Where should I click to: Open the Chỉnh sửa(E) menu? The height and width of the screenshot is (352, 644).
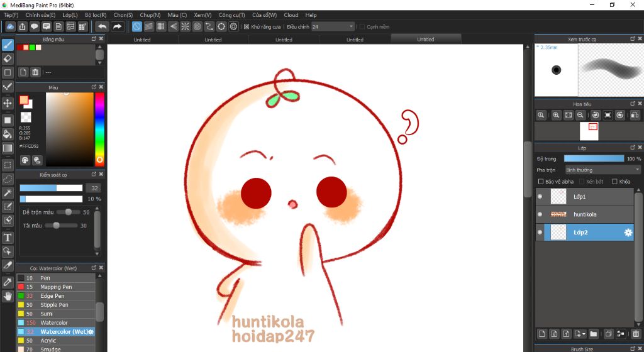click(40, 15)
